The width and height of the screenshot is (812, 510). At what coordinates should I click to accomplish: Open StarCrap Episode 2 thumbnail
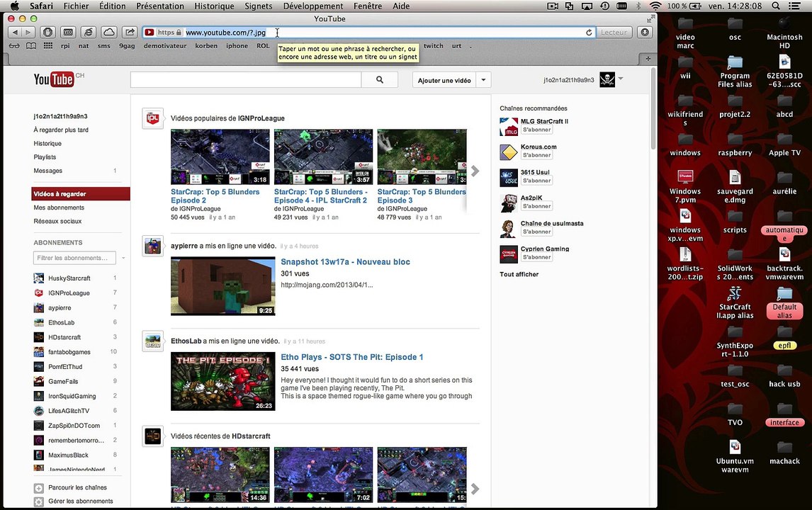(x=220, y=157)
